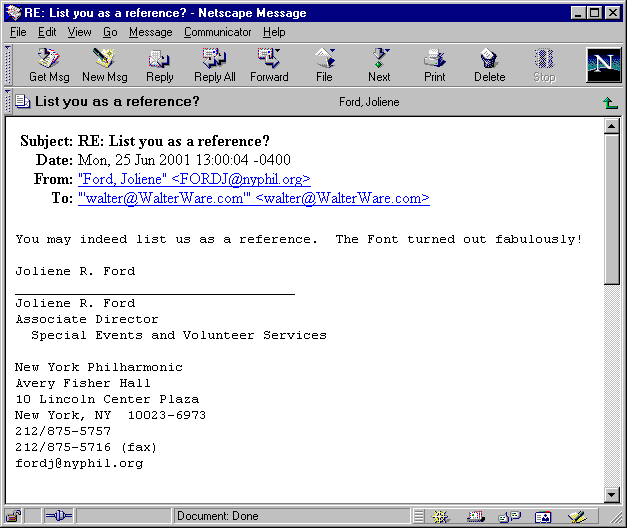The height and width of the screenshot is (528, 627).
Task: Delete this message with trash icon
Action: tap(489, 59)
